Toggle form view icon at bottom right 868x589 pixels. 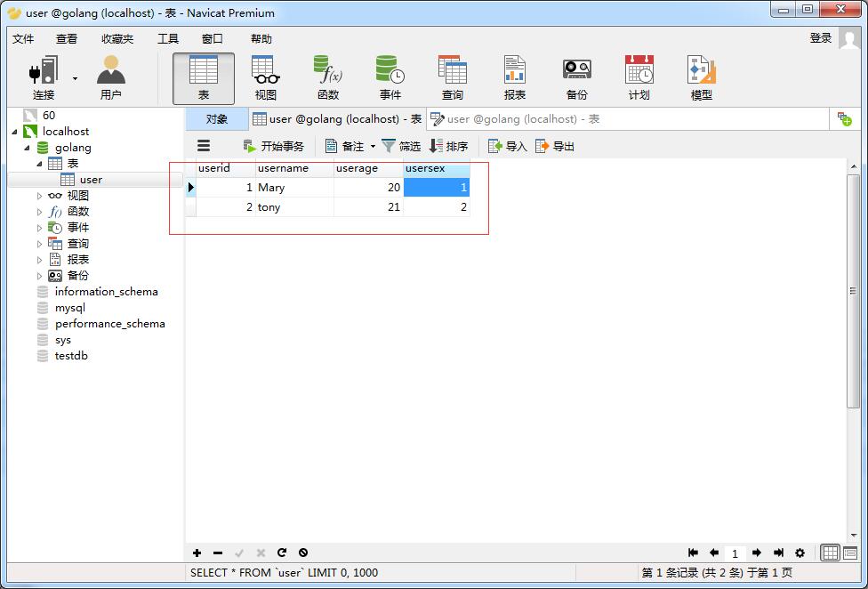click(x=850, y=553)
